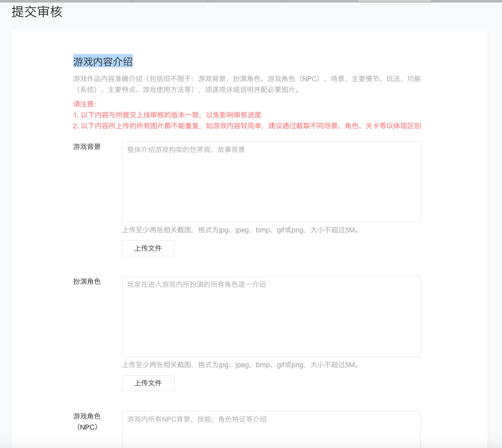The width and height of the screenshot is (502, 448).
Task: Click the 游戏背景 description text area
Action: coord(271,182)
